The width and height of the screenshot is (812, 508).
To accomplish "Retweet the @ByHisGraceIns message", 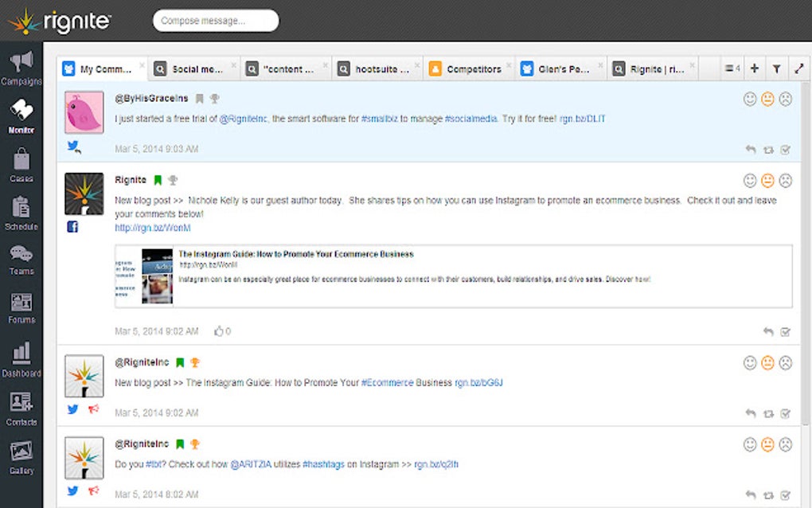I will [767, 149].
